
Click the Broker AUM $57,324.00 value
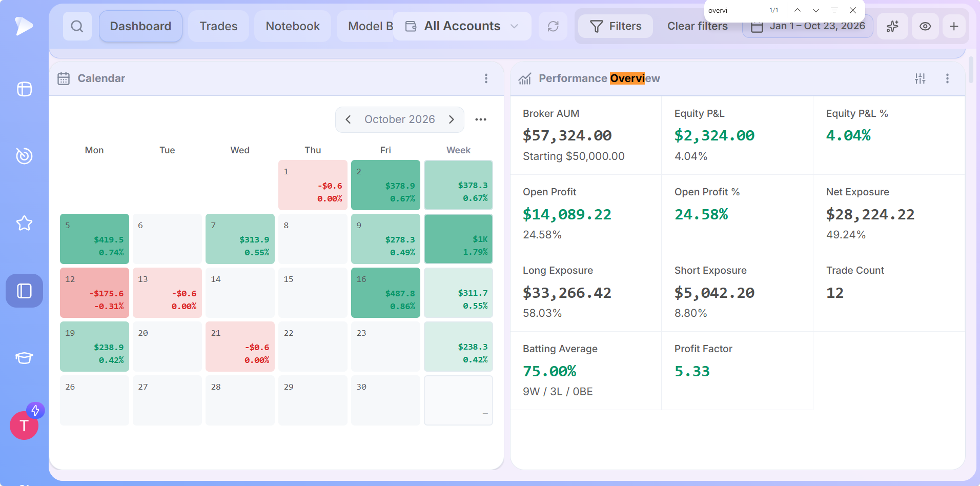(x=567, y=135)
